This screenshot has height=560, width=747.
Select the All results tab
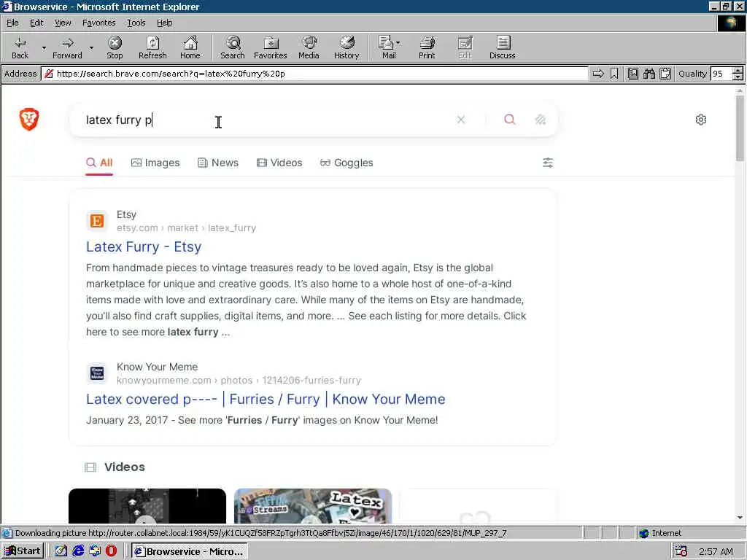99,163
